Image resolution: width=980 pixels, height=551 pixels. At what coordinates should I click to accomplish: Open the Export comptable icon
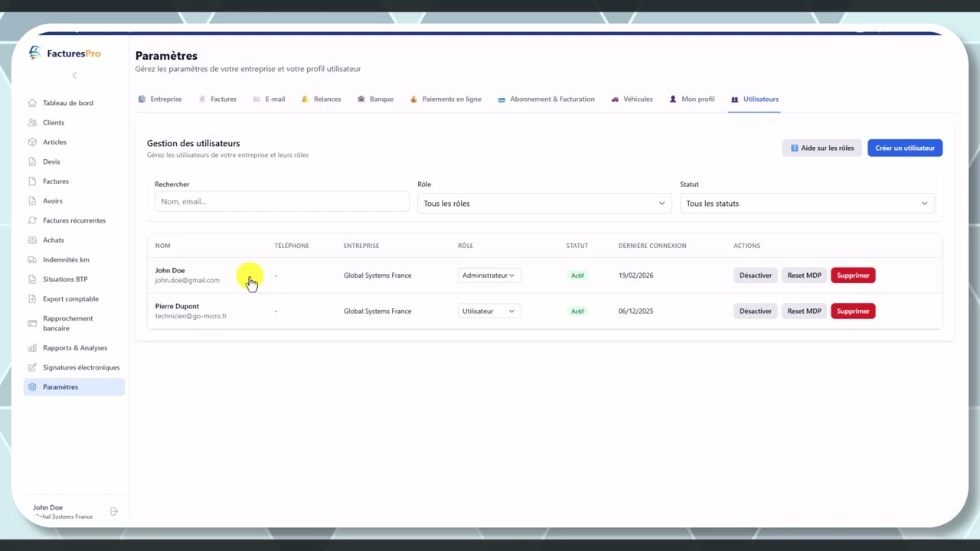32,298
